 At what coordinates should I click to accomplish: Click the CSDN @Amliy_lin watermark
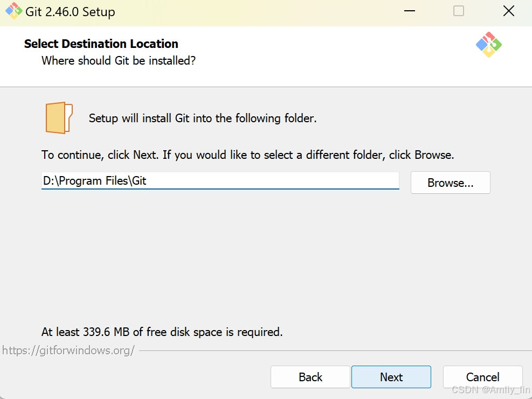[x=490, y=389]
